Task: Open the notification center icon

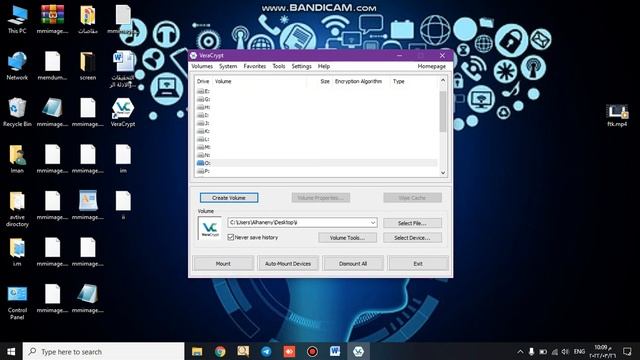Action: coord(627,351)
